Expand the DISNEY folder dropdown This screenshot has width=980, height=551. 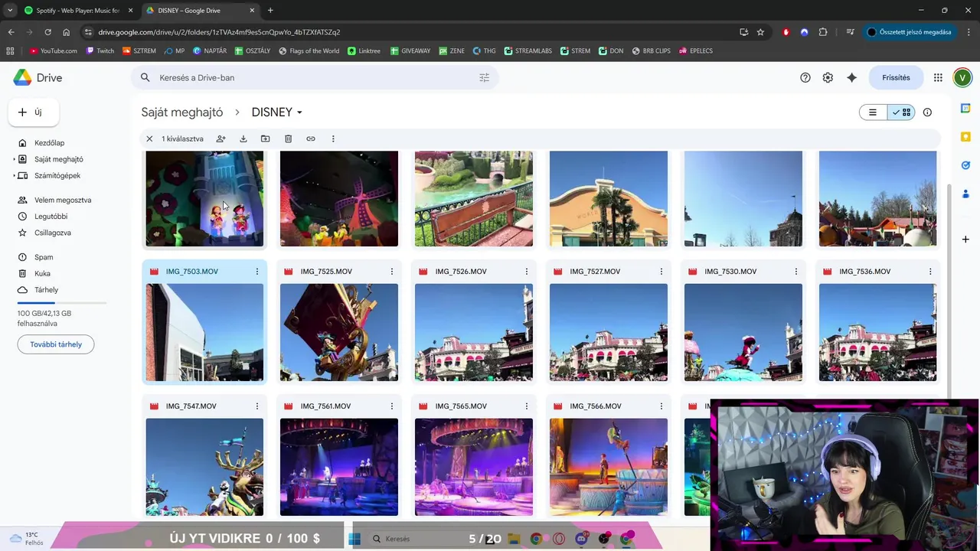pyautogui.click(x=299, y=112)
